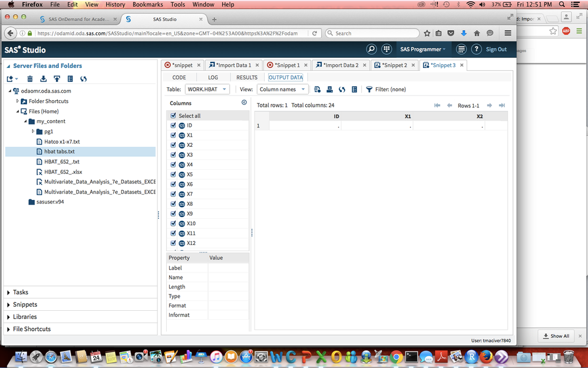Click the table query icon next to View dropdown
Screen dimensions: 588x368
coord(317,90)
